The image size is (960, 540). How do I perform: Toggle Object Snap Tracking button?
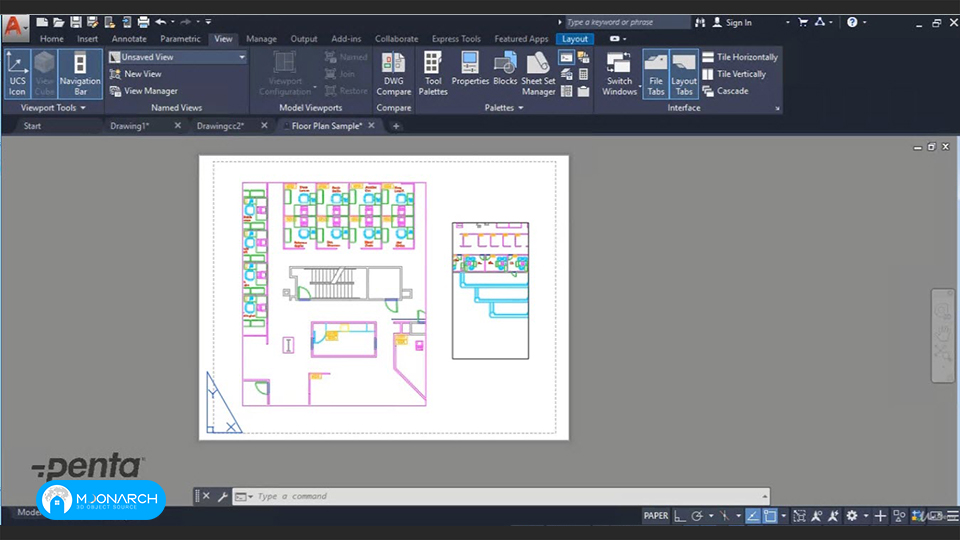752,516
